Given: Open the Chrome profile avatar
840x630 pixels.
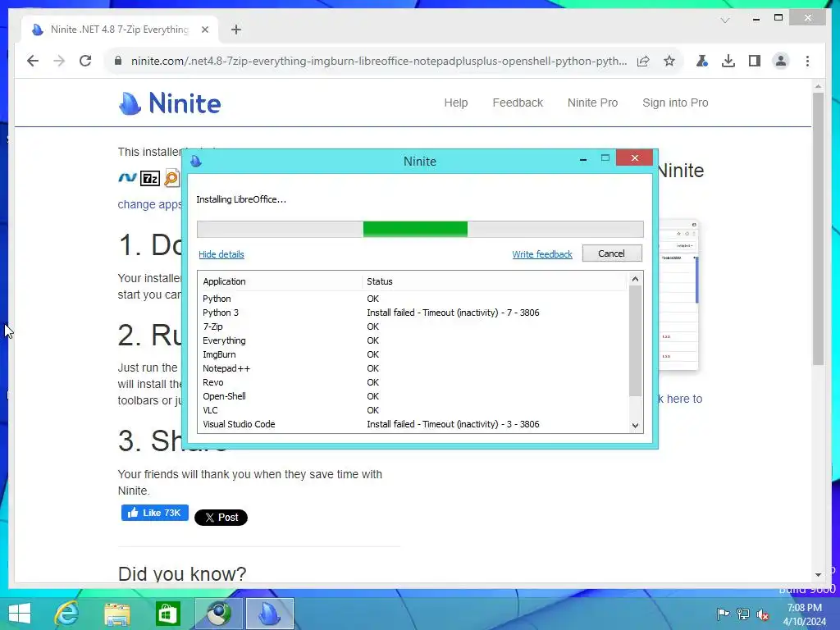Looking at the screenshot, I should (781, 61).
